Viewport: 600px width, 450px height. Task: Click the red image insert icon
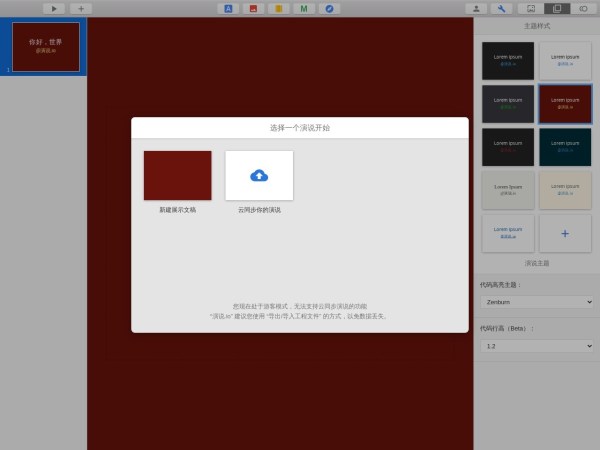pyautogui.click(x=254, y=8)
